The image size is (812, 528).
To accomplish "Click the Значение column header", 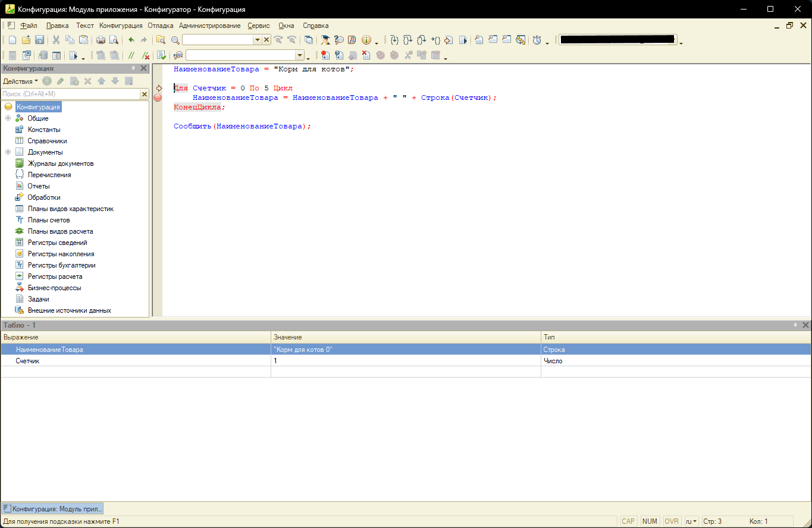I will point(406,337).
